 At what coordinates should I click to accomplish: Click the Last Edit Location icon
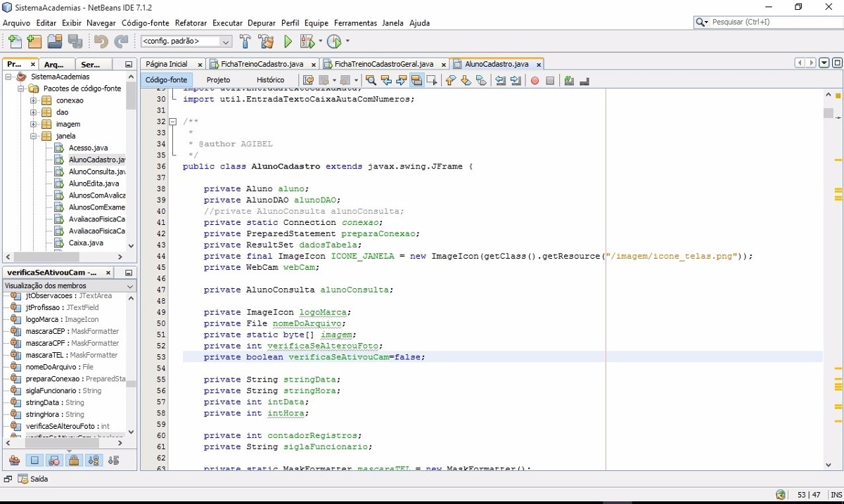coord(308,80)
